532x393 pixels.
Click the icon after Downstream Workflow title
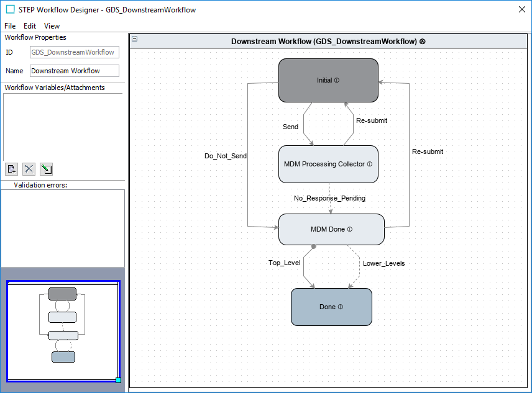[x=423, y=42]
